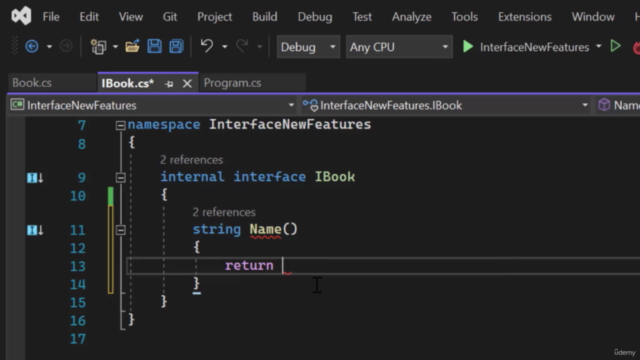Open the File menu
640x360 pixels.
coord(51,17)
